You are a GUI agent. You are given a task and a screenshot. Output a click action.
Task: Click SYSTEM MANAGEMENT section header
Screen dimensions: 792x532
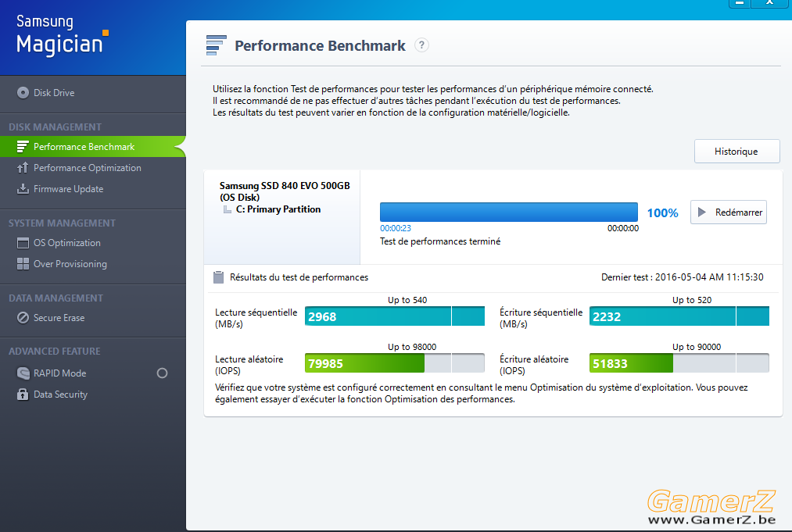[x=62, y=223]
